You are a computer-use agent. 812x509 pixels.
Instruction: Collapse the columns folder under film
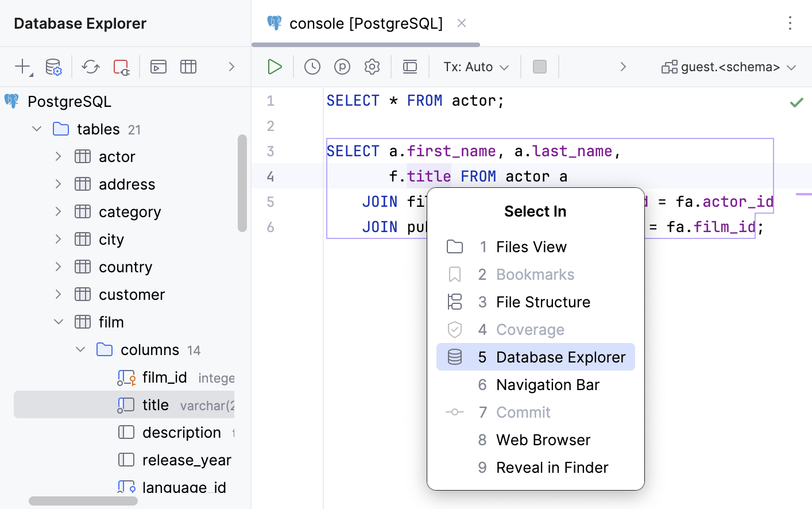(x=80, y=349)
